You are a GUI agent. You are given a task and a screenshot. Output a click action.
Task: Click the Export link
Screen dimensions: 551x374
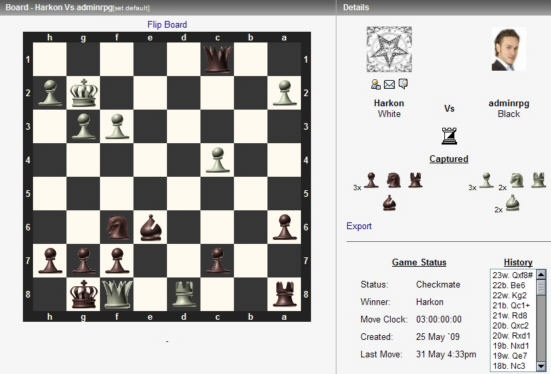[x=359, y=226]
